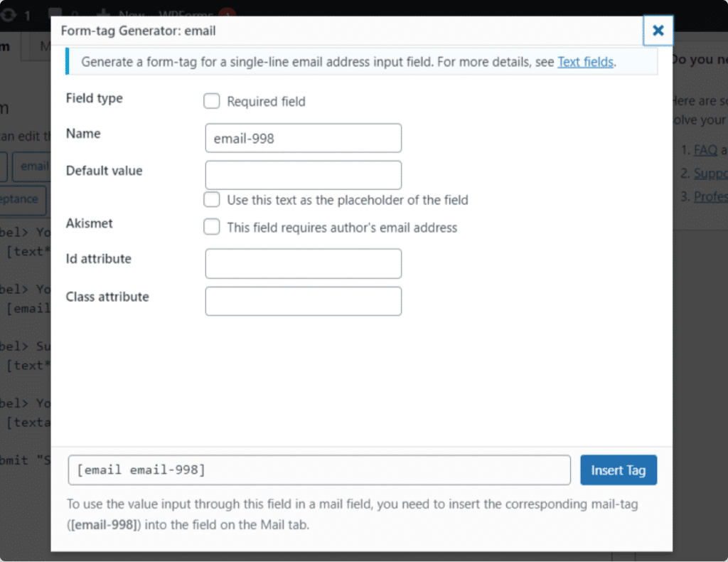Screen dimensions: 728x562
Task: Select the Id attribute input field
Action: point(303,263)
